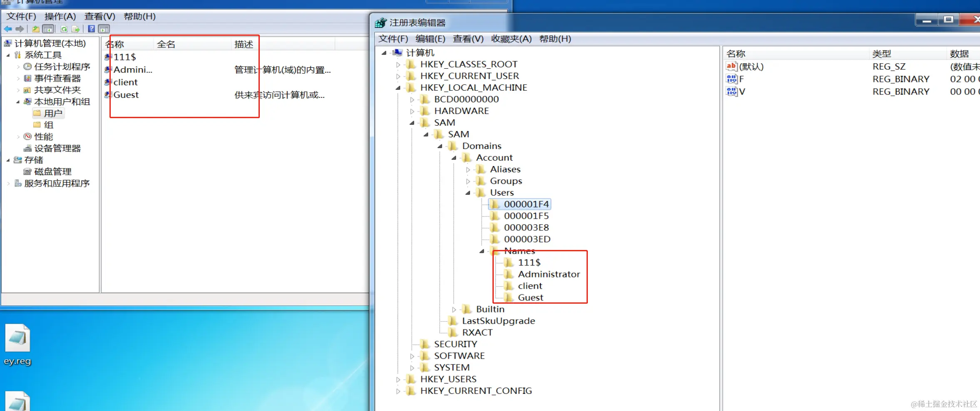Collapse the HKEY_LOCAL_MACHINE key
This screenshot has width=980, height=411.
[x=398, y=88]
